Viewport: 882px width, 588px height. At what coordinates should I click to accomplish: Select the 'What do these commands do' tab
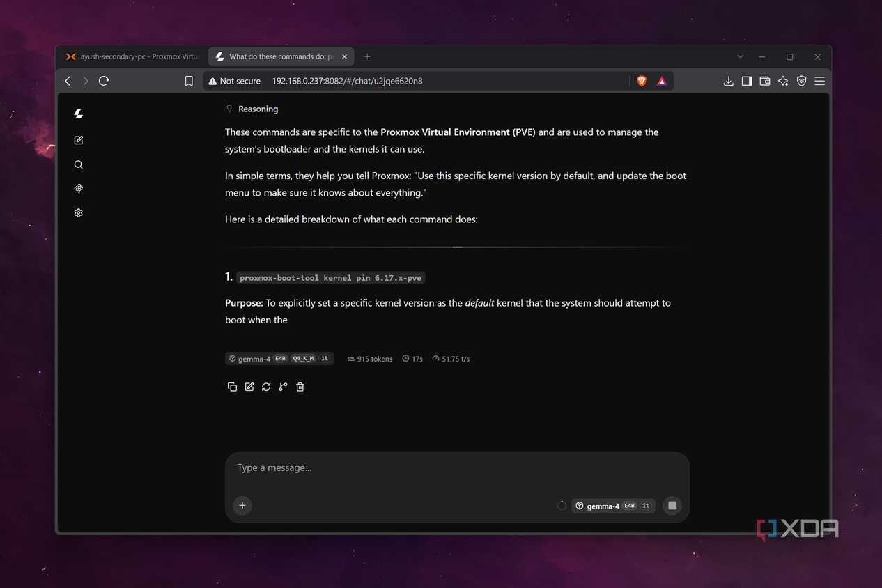pos(281,56)
